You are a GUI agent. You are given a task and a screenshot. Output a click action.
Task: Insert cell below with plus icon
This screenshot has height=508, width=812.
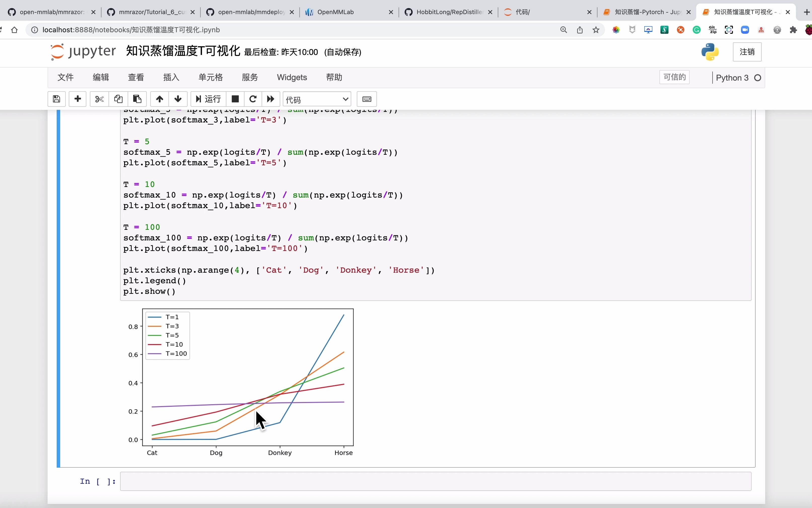coord(78,99)
